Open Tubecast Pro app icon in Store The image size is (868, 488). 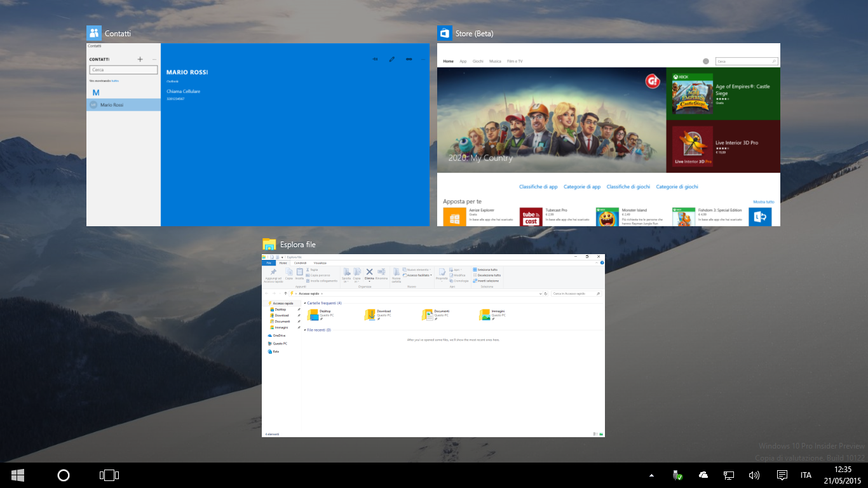[x=531, y=217]
